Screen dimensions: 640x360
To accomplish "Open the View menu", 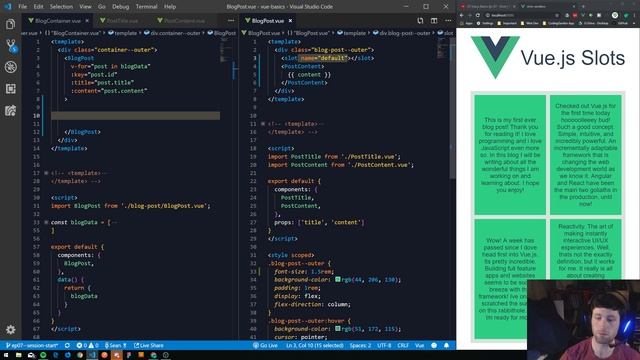I will [85, 7].
